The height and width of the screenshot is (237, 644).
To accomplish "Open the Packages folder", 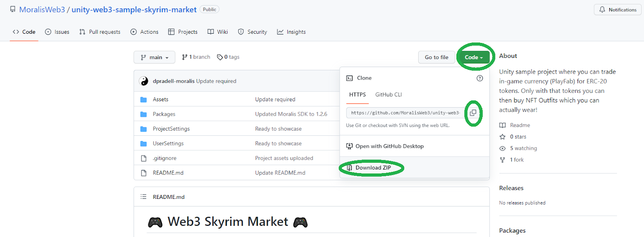I will (x=164, y=114).
